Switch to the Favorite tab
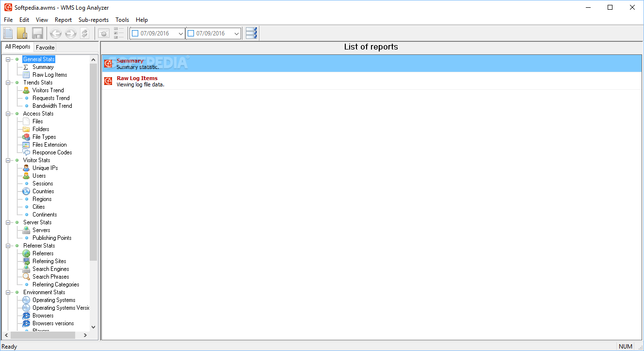 pos(45,48)
